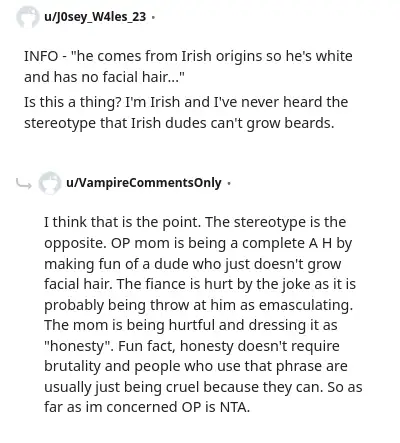Open the u/VampireCommentsOnly profile link
The height and width of the screenshot is (443, 400).
144,183
